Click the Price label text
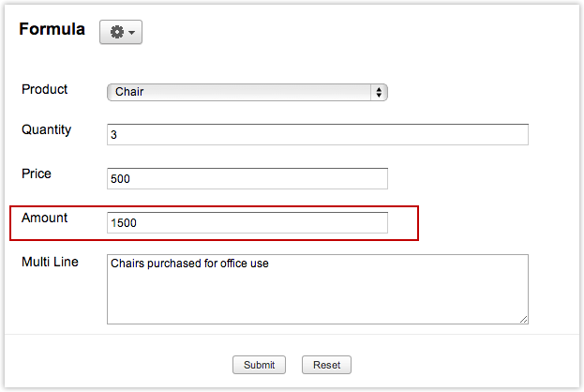 tap(37, 174)
